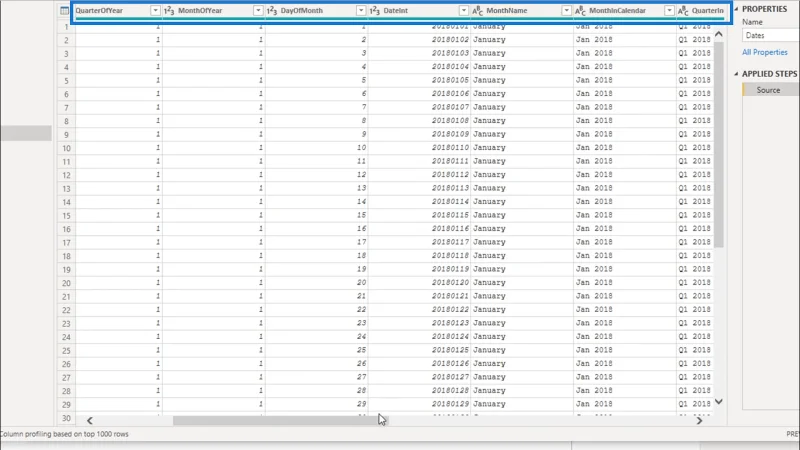The image size is (800, 450).
Task: Open the MonthInCalendar filter dropdown
Action: coord(669,11)
